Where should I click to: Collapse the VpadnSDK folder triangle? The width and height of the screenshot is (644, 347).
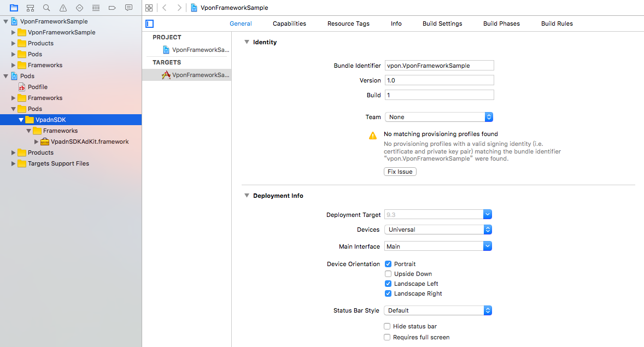[x=21, y=120]
